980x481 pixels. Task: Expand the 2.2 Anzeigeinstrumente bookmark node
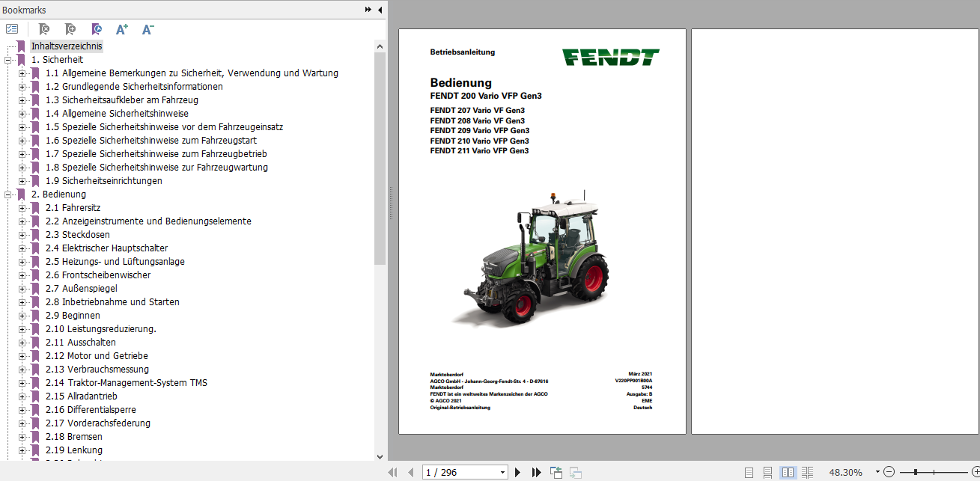pos(22,221)
